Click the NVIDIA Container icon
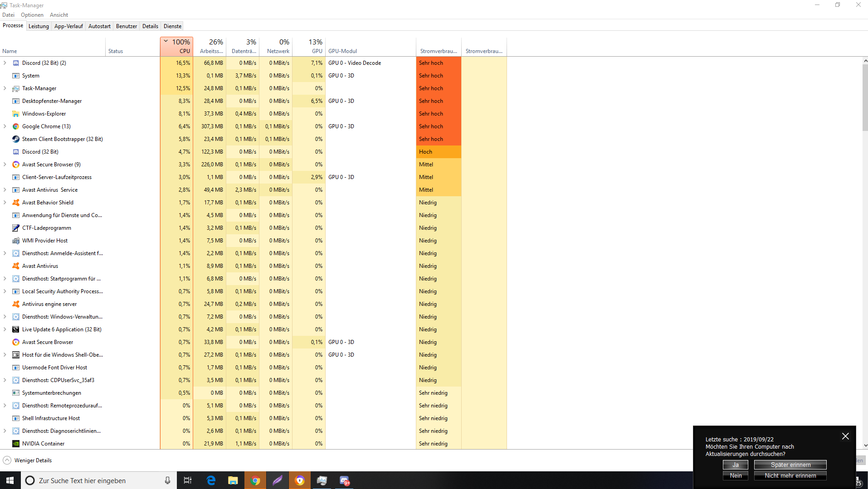Viewport: 868px width, 489px height. coord(16,444)
